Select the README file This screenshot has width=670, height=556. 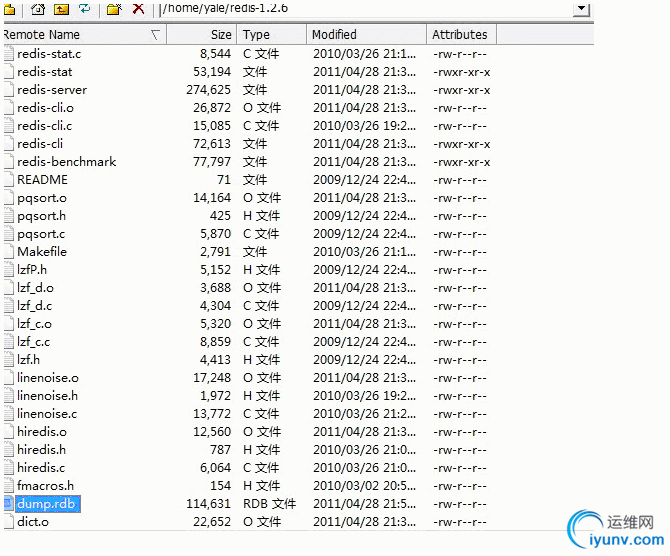pyautogui.click(x=42, y=179)
